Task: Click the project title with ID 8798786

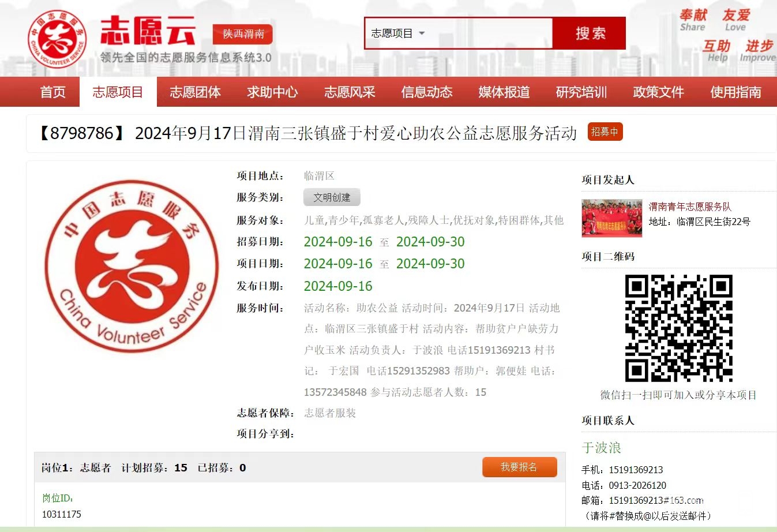Action: [x=307, y=133]
